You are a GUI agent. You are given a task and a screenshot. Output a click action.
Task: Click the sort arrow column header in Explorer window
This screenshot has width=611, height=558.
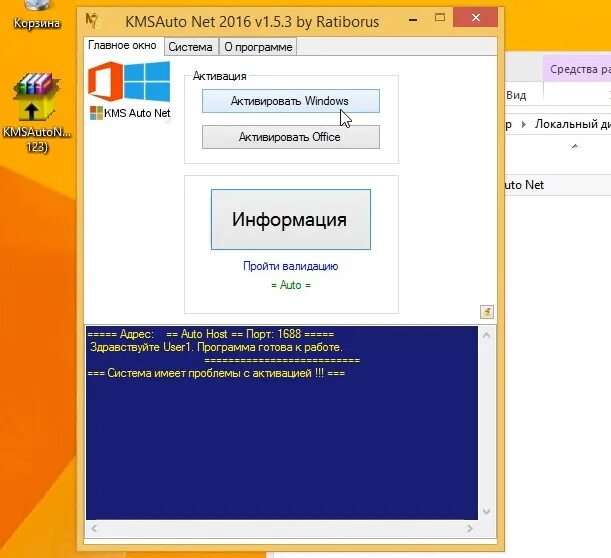pos(575,146)
